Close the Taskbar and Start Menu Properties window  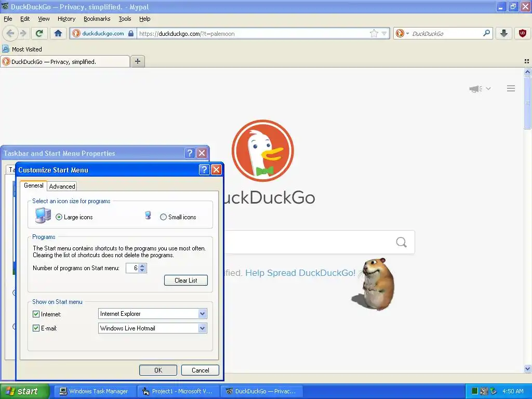click(x=202, y=153)
